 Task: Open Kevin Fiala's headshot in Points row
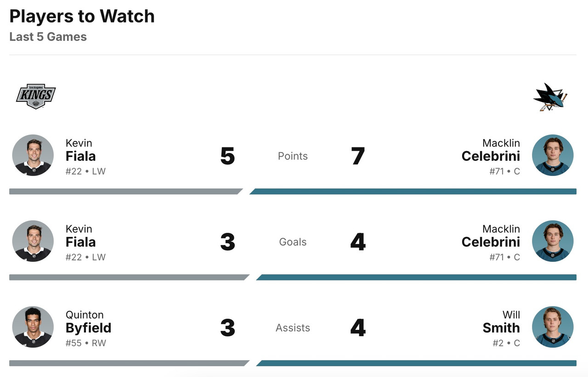33,155
